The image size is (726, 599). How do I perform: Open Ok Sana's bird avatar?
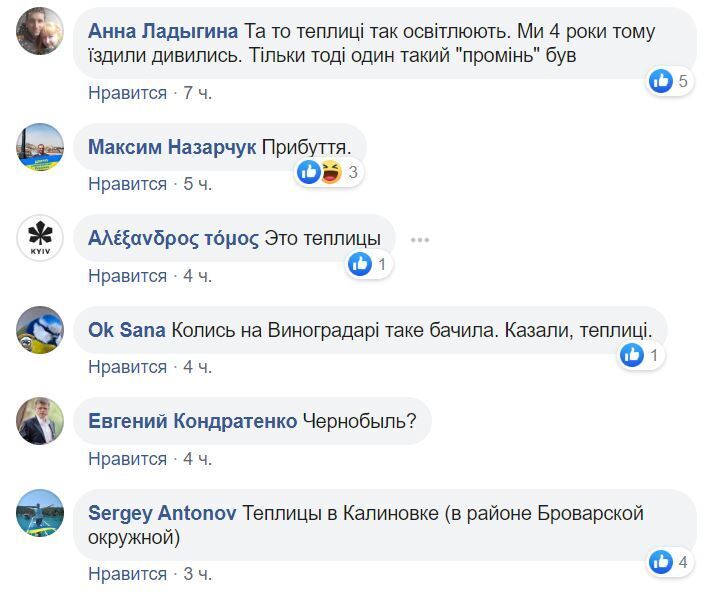(40, 330)
